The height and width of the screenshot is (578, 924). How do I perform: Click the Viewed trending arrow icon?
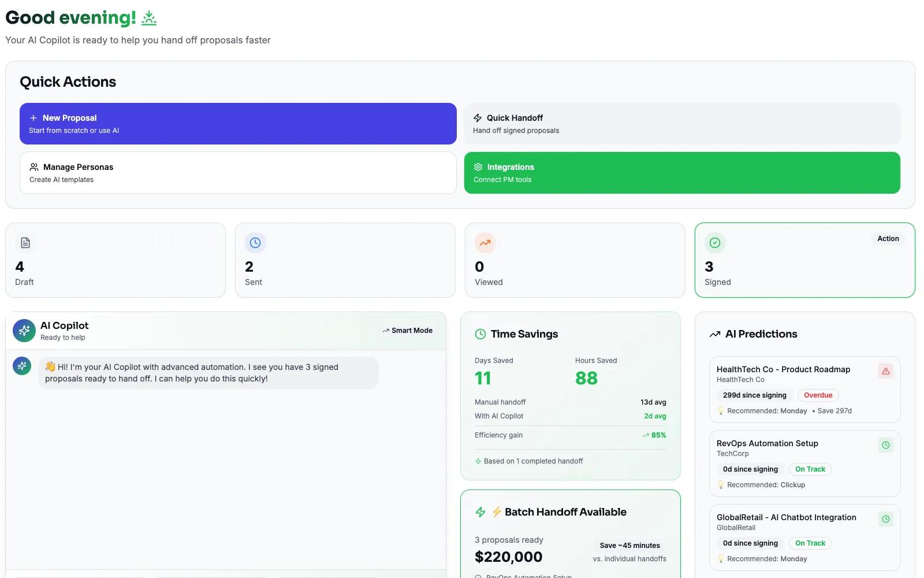click(485, 243)
